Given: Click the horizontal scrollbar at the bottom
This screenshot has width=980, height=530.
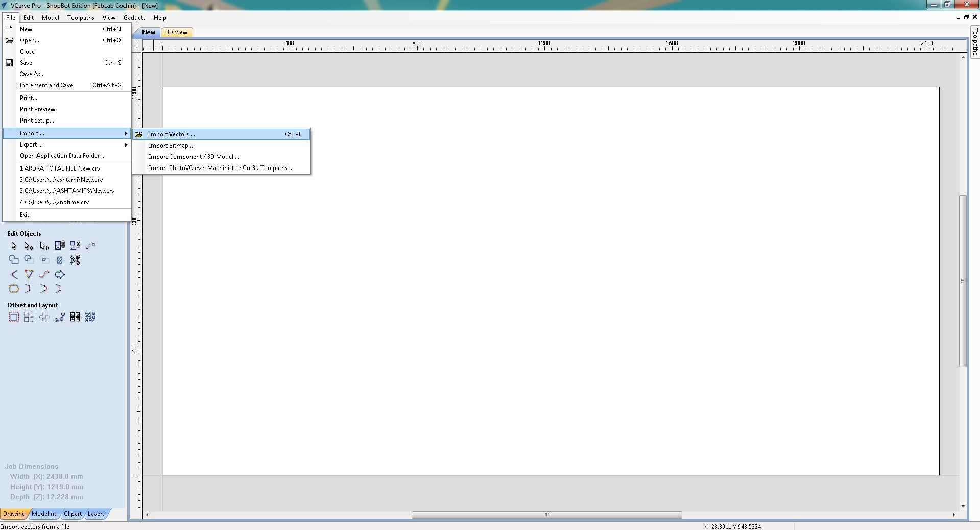Looking at the screenshot, I should pyautogui.click(x=546, y=516).
